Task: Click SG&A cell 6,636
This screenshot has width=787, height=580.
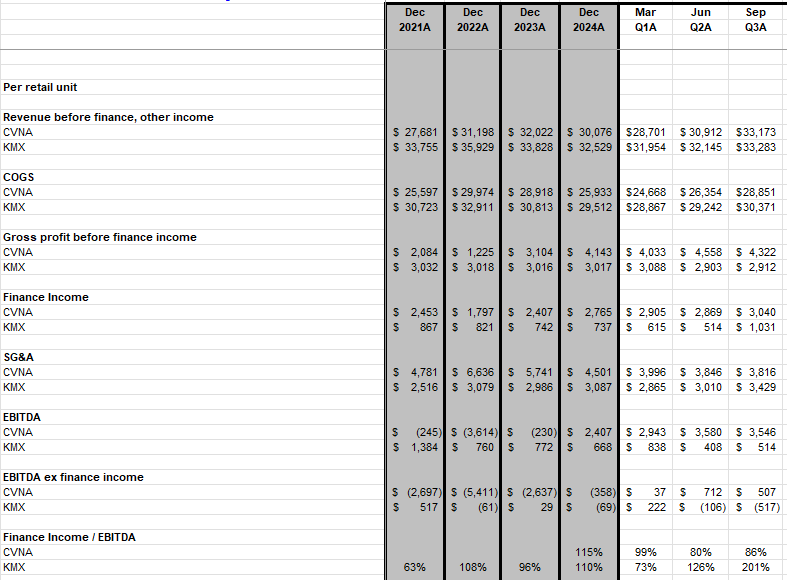Action: click(x=473, y=373)
